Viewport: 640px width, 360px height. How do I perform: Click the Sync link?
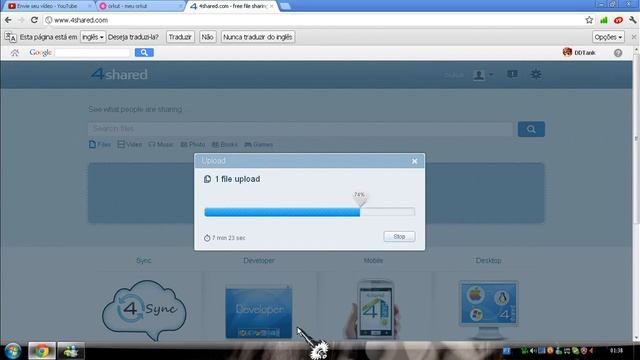point(144,260)
